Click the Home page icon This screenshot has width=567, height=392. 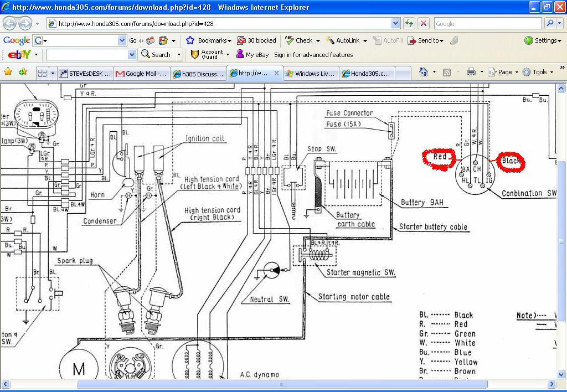pyautogui.click(x=424, y=72)
